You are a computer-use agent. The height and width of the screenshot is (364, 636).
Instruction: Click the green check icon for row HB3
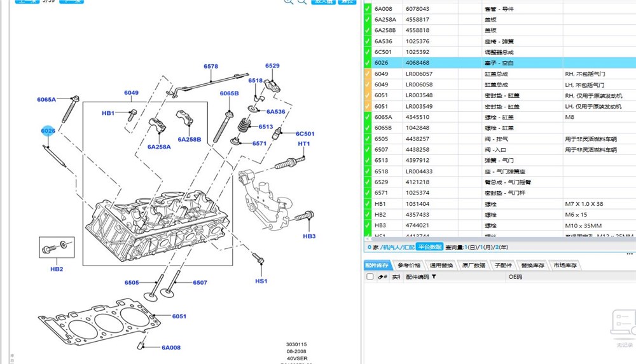click(x=368, y=226)
